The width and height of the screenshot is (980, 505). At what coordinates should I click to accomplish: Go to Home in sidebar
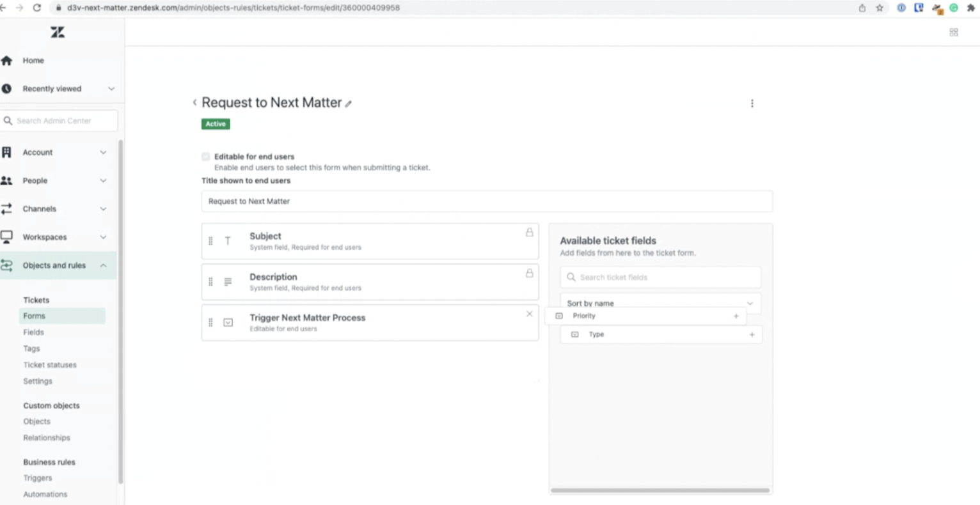pyautogui.click(x=33, y=61)
